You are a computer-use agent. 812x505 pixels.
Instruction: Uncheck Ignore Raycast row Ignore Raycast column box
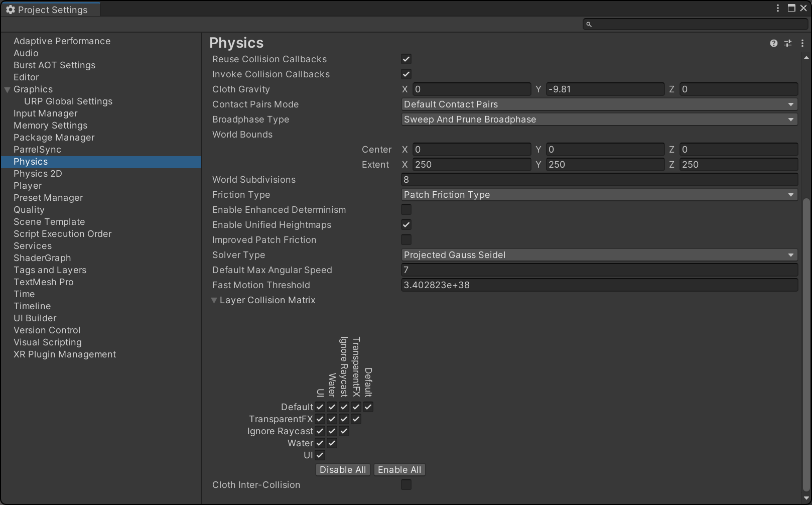(x=344, y=431)
